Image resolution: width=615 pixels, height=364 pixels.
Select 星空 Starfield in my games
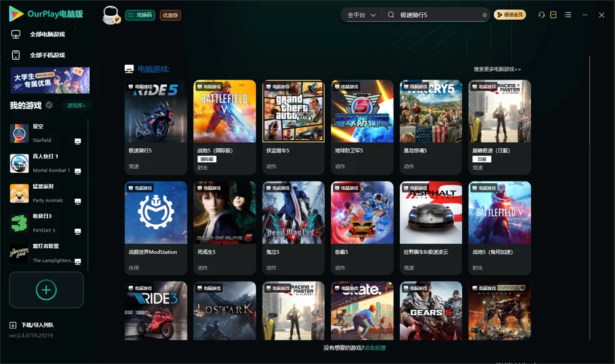47,133
